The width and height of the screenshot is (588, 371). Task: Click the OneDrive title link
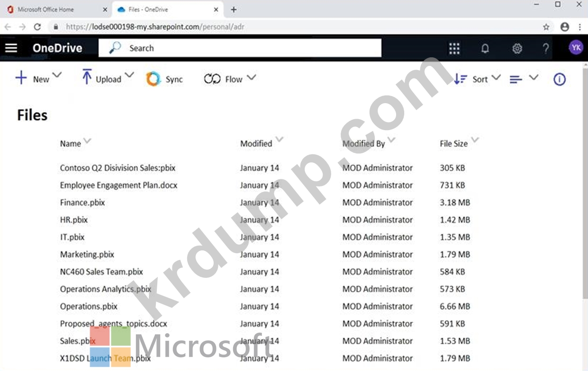coord(57,48)
